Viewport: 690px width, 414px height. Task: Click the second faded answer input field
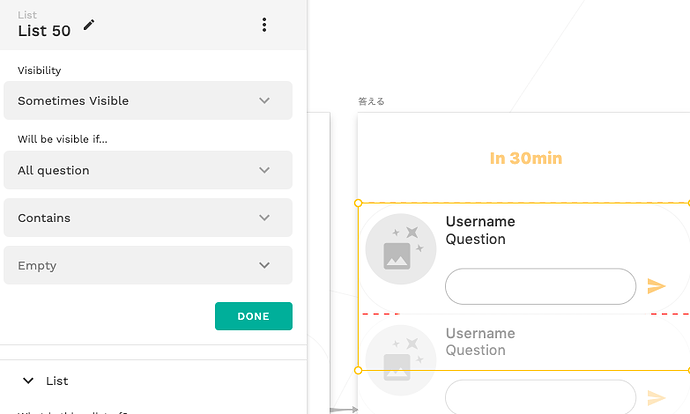click(x=540, y=397)
